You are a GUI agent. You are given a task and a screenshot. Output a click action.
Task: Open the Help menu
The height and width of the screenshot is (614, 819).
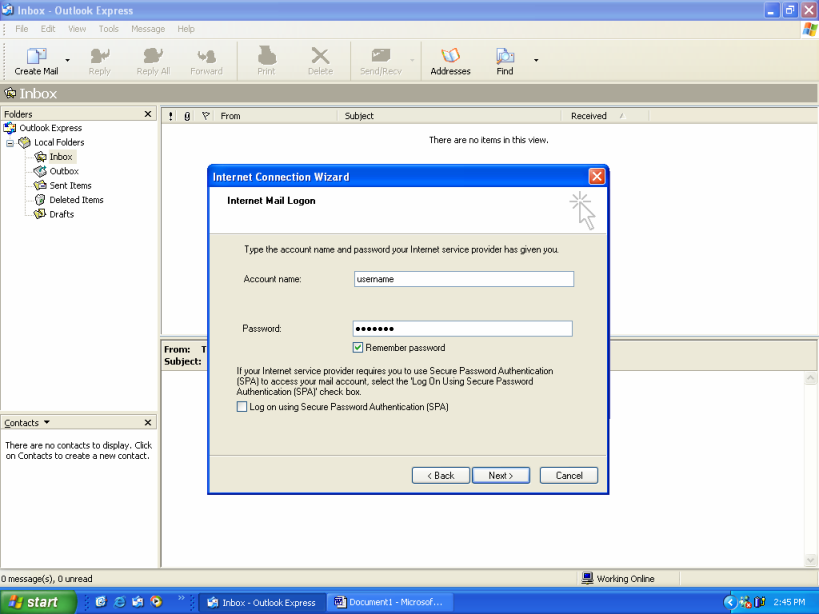[186, 29]
